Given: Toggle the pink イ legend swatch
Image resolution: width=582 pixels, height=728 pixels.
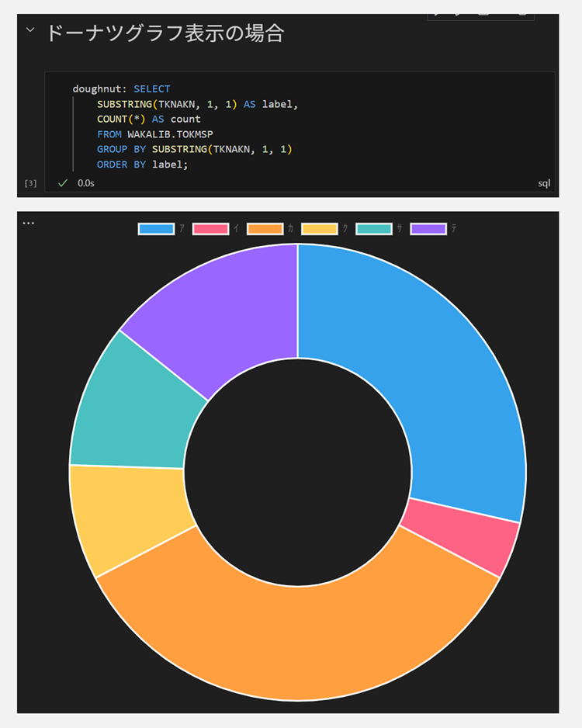Looking at the screenshot, I should point(211,229).
